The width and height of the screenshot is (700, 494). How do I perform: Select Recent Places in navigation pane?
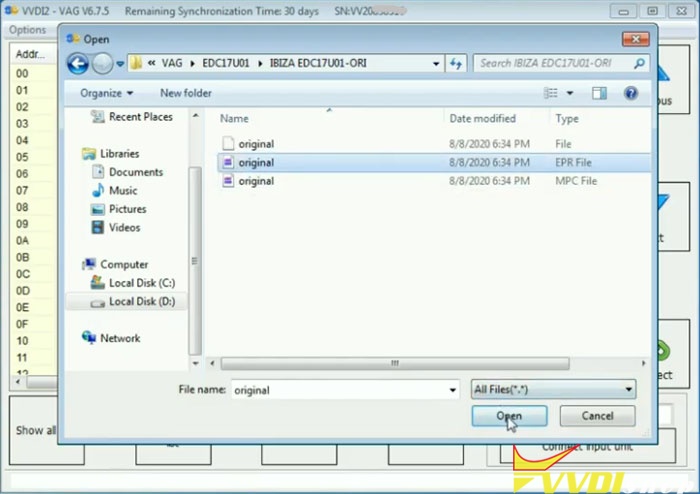132,117
